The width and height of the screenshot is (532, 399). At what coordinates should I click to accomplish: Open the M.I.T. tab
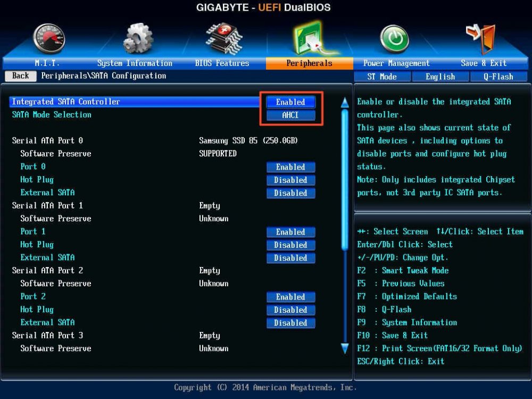[47, 63]
